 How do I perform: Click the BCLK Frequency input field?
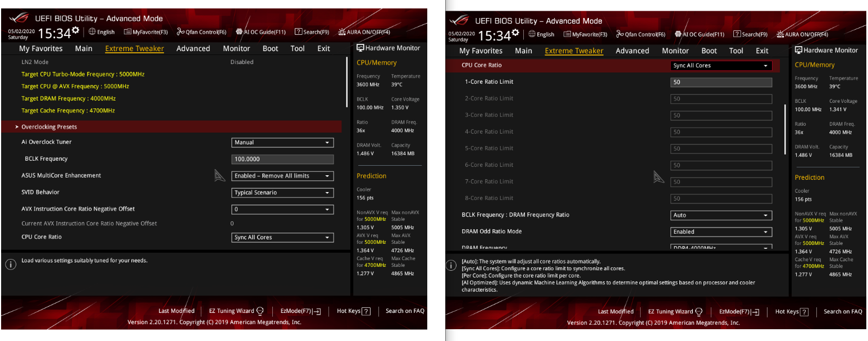click(282, 159)
